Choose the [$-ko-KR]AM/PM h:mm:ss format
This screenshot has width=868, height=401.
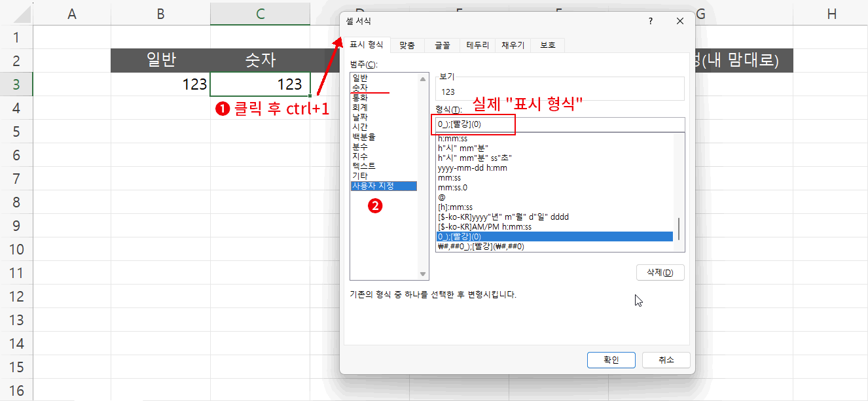coord(555,227)
